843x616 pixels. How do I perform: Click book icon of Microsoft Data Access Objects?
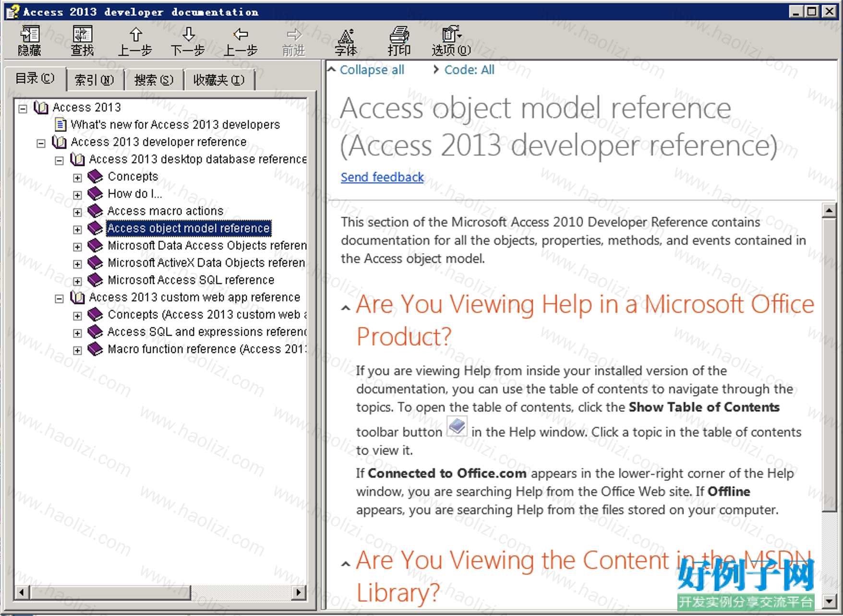point(96,246)
